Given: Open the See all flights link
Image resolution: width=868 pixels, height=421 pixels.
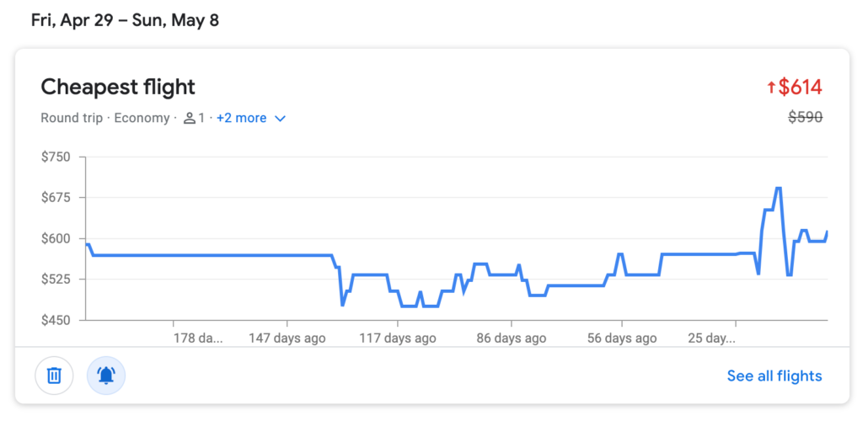Looking at the screenshot, I should [774, 376].
